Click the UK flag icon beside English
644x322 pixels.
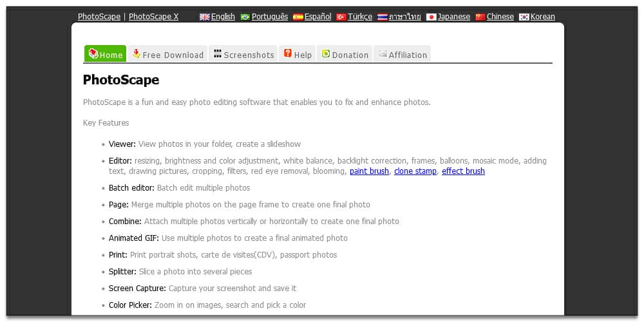205,17
